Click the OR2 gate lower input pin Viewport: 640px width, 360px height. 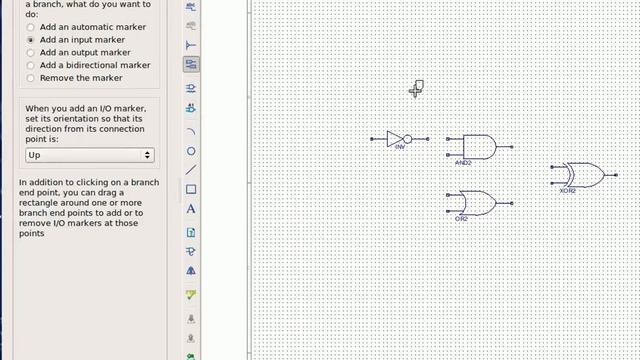pyautogui.click(x=448, y=211)
